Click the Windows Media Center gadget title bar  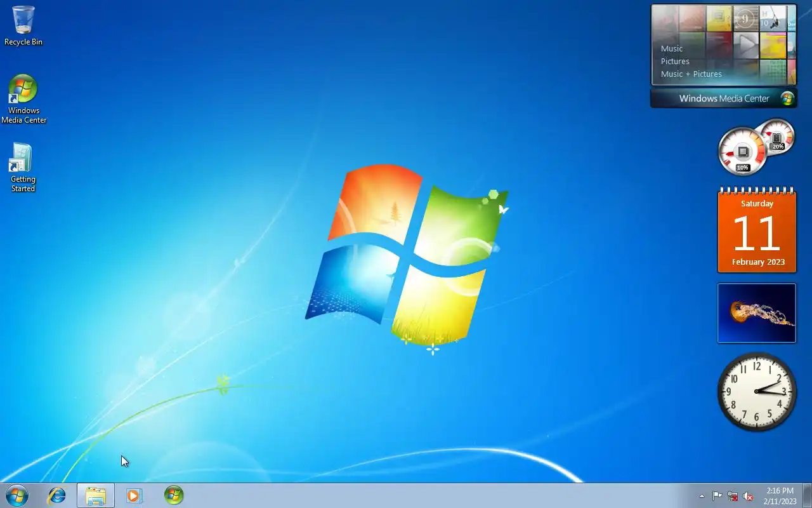click(724, 98)
